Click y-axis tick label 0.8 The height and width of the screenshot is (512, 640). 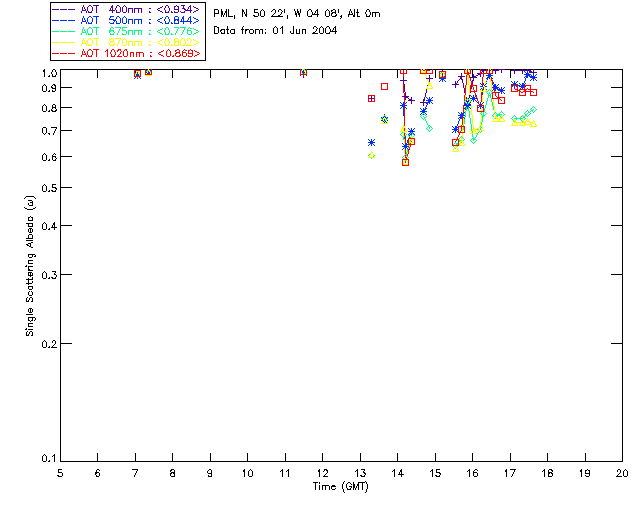pyautogui.click(x=49, y=108)
